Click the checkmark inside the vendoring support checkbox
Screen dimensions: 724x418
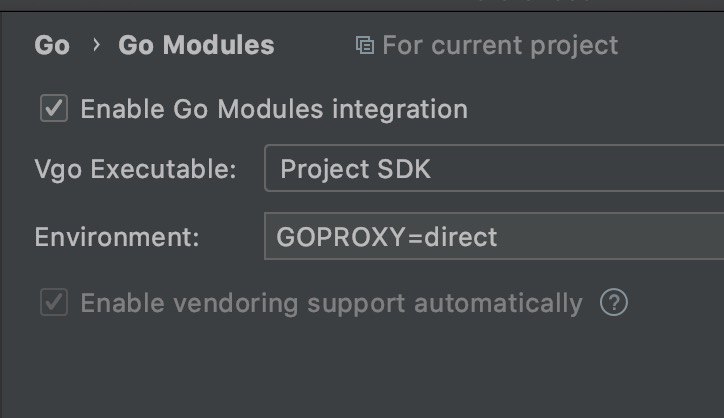54,303
